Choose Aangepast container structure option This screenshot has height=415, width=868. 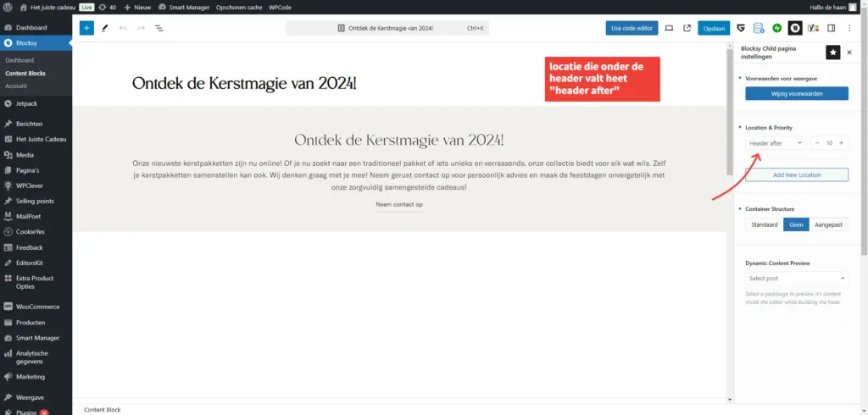coord(828,224)
